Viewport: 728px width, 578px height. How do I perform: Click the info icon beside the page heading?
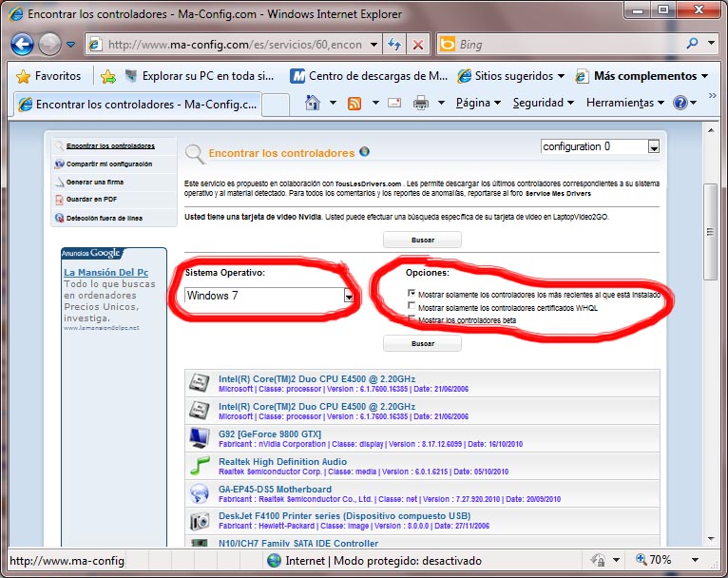(x=364, y=151)
